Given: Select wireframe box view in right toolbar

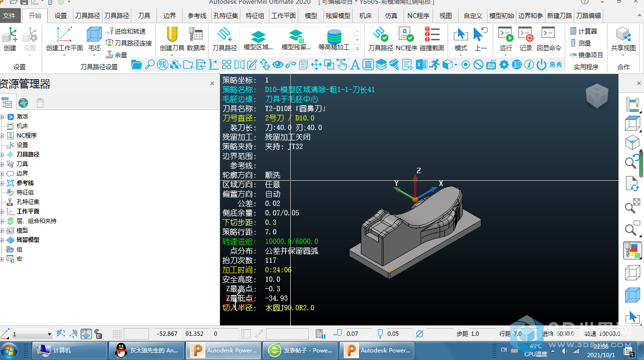Looking at the screenshot, I should point(632,273).
